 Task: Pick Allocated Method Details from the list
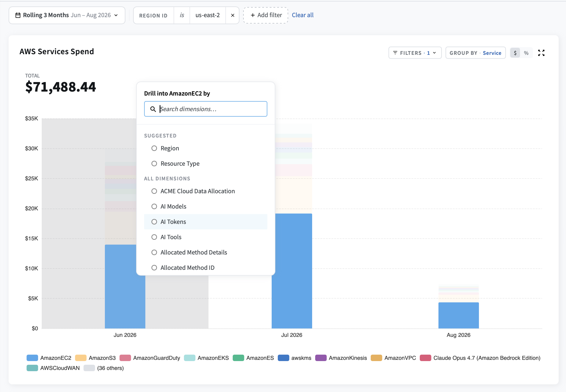[206, 252]
